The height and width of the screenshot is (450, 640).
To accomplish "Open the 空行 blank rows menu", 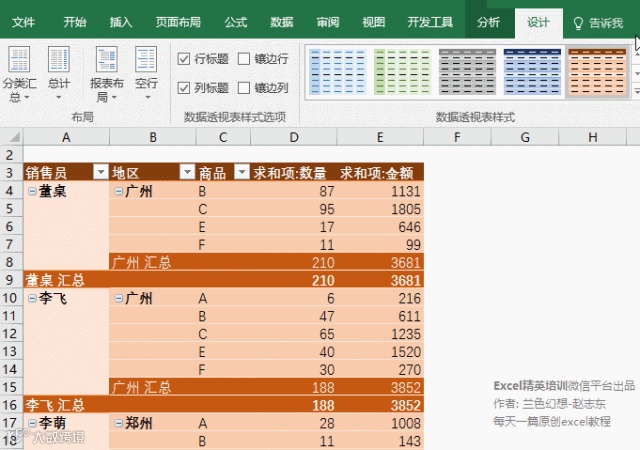I will [146, 74].
